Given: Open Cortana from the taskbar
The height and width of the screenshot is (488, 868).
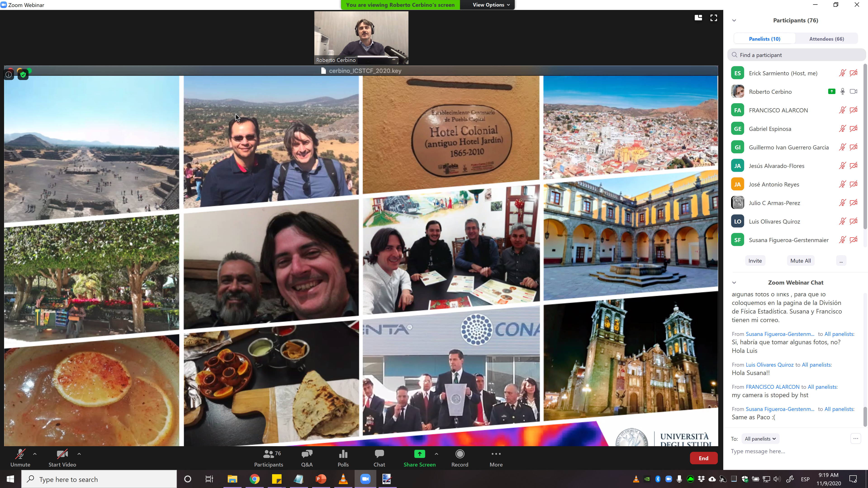Looking at the screenshot, I should click(188, 479).
